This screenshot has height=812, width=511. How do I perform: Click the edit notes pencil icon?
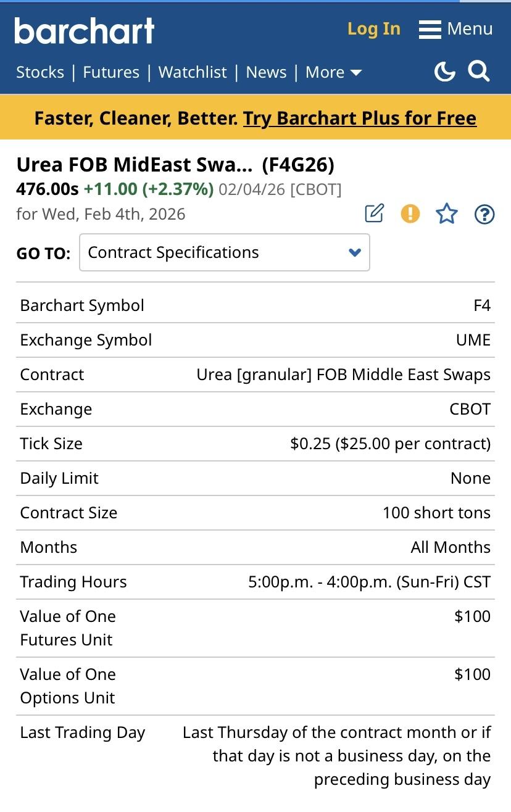(x=374, y=213)
